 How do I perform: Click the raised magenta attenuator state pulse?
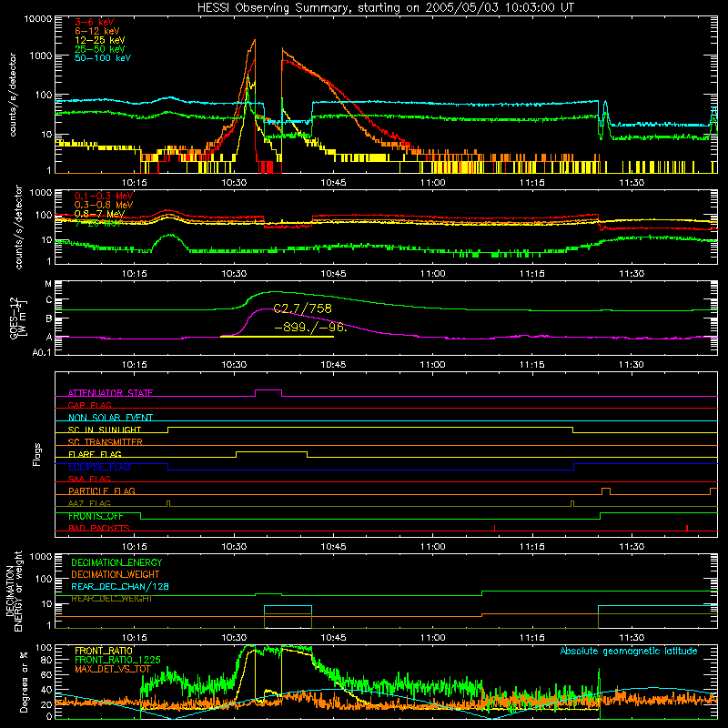(268, 390)
